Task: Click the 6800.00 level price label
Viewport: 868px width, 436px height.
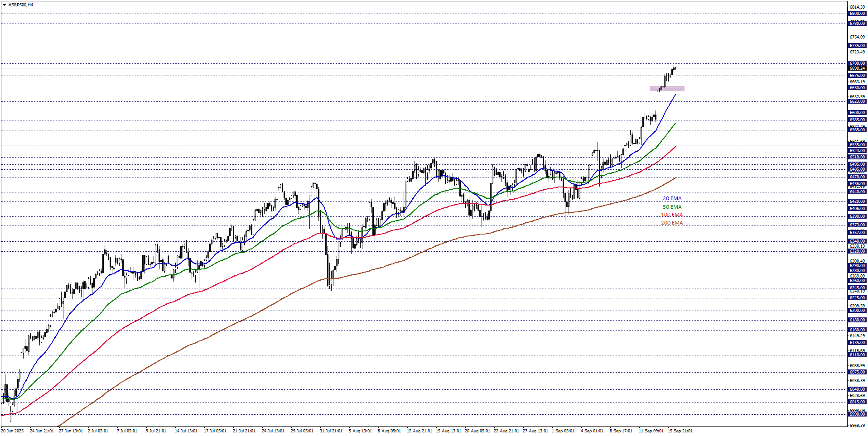Action: pyautogui.click(x=857, y=14)
